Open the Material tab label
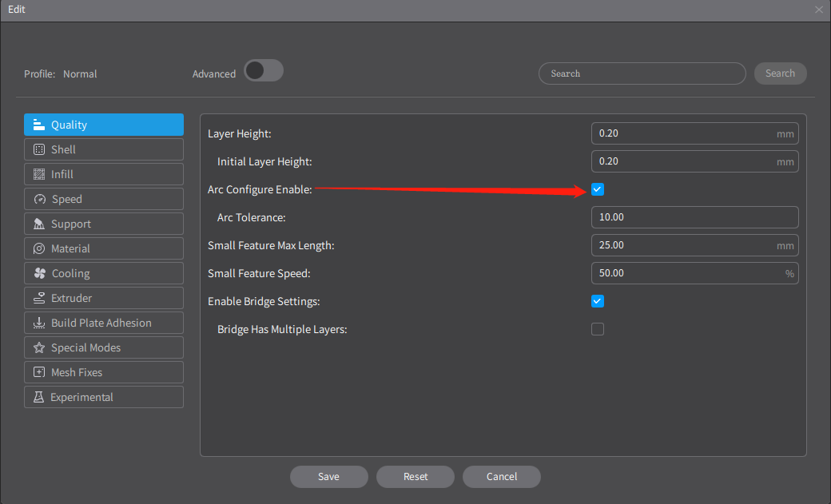The image size is (831, 504). [x=70, y=248]
